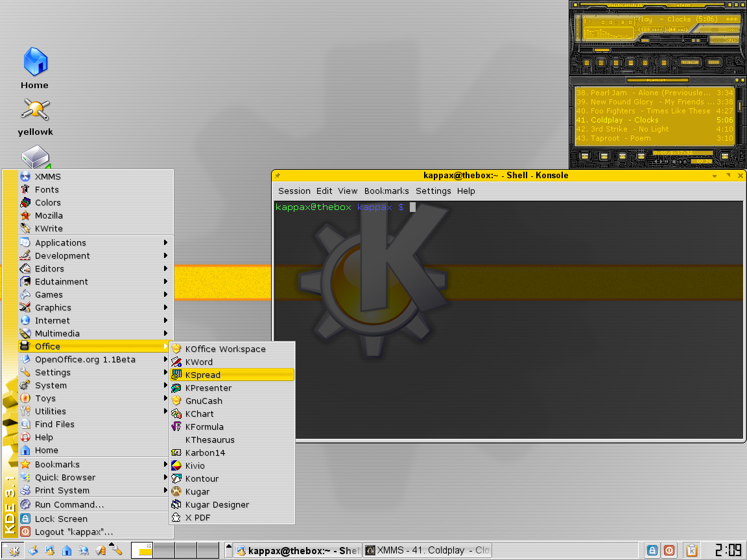
Task: Switch to the XMMS taskbar button
Action: click(427, 550)
